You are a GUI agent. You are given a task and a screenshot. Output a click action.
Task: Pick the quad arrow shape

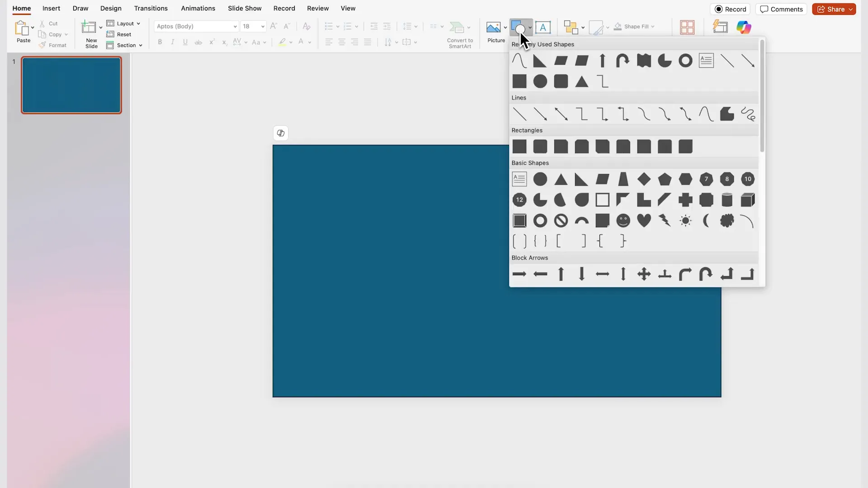(644, 274)
